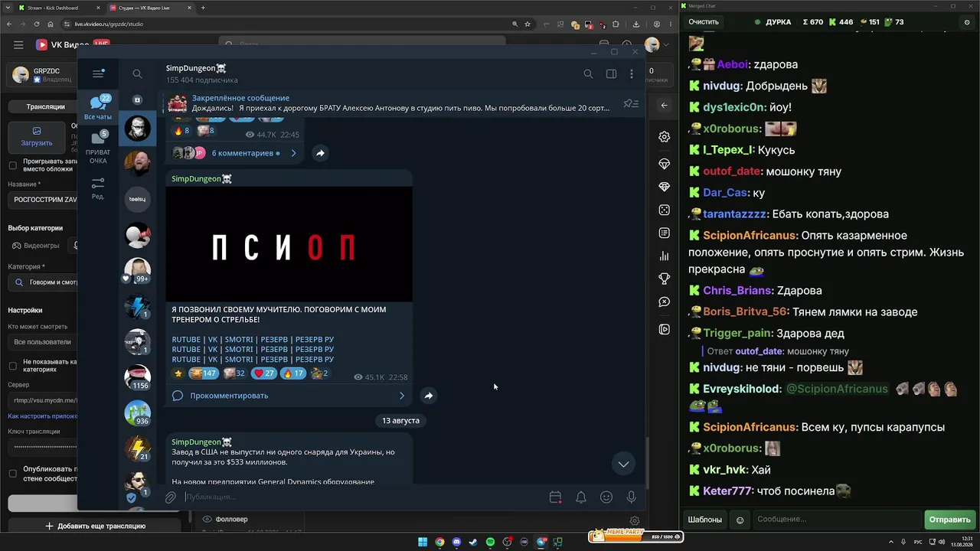980x551 pixels.
Task: Open Merged Chat settings gear
Action: [967, 22]
